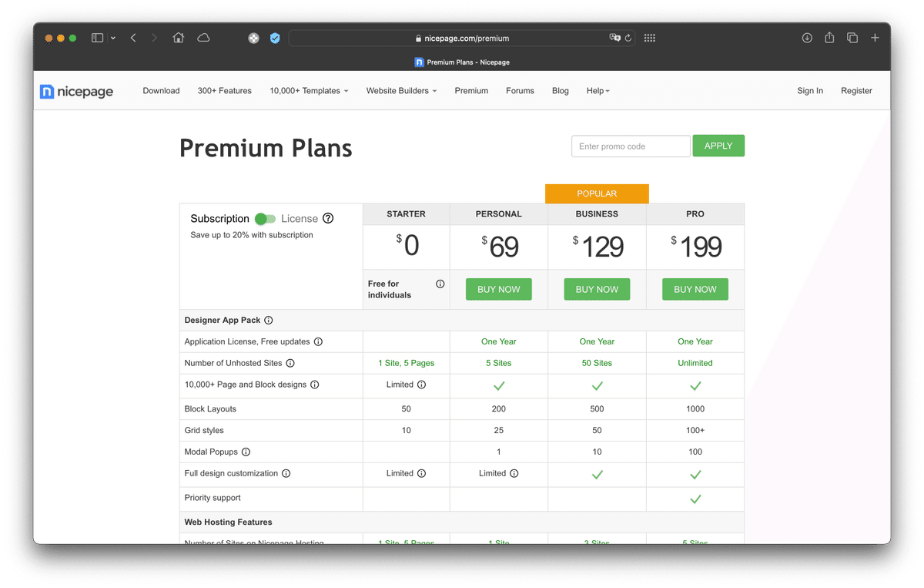The height and width of the screenshot is (588, 924).
Task: Click the address bar with nicepage.com/premium
Action: click(462, 38)
